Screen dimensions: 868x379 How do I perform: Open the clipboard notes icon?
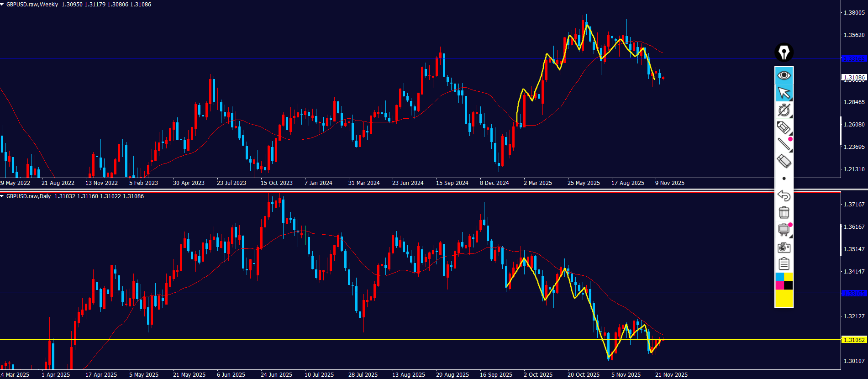(x=784, y=264)
